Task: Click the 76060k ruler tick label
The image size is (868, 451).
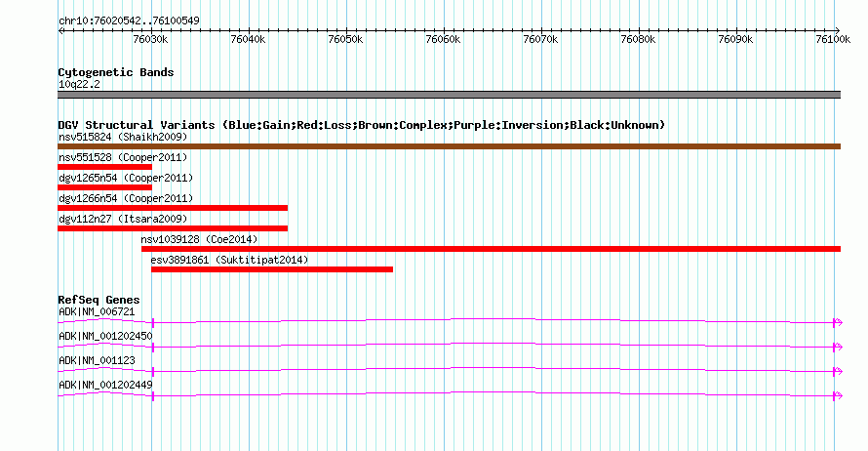Action: (443, 39)
